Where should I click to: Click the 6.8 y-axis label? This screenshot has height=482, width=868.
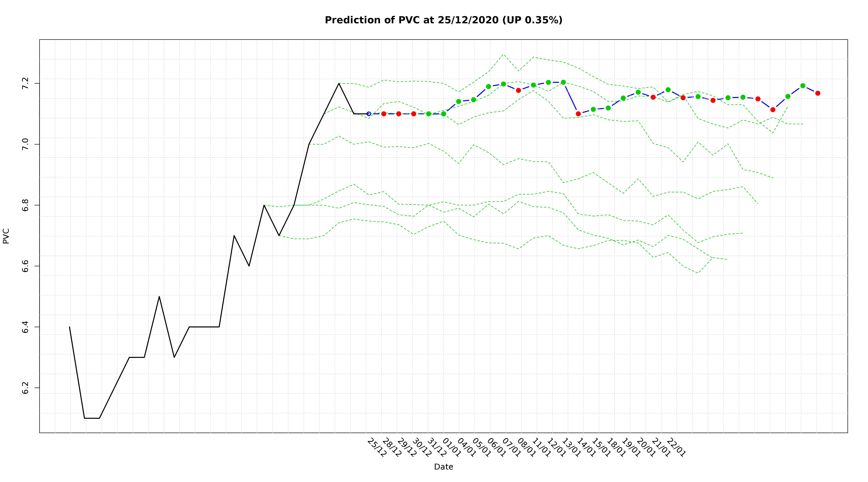(26, 205)
